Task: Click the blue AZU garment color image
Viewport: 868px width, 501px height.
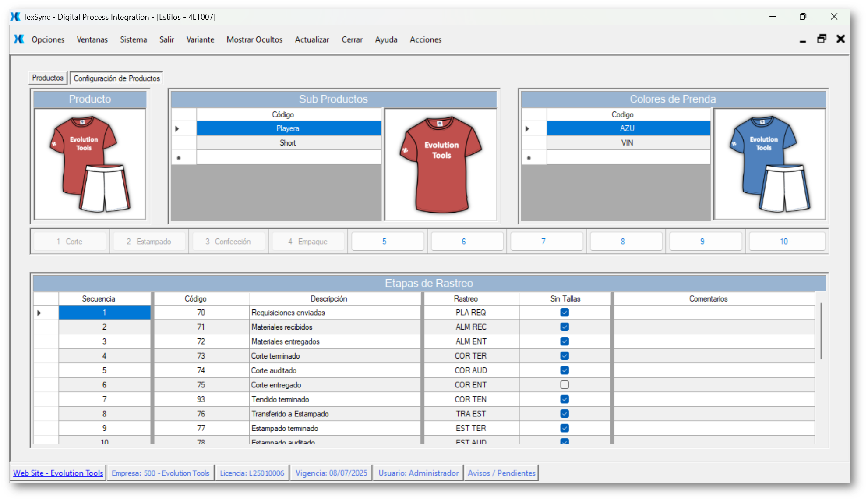Action: [x=769, y=164]
